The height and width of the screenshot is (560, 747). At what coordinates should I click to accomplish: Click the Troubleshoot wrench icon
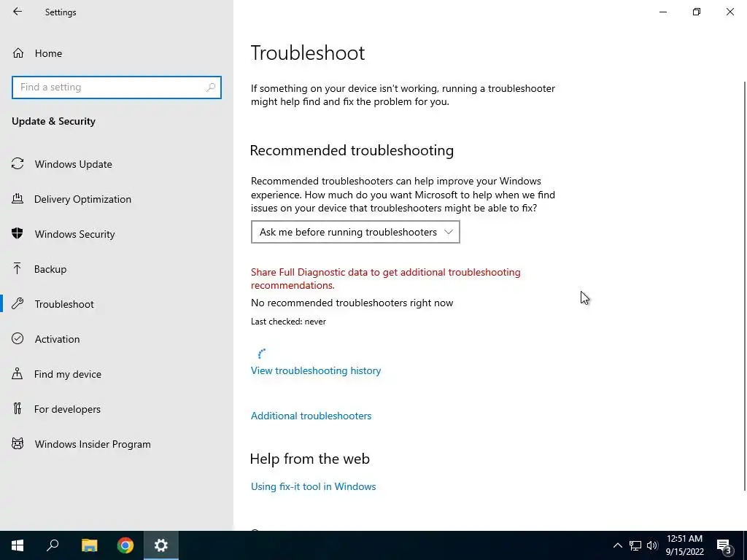pos(18,304)
